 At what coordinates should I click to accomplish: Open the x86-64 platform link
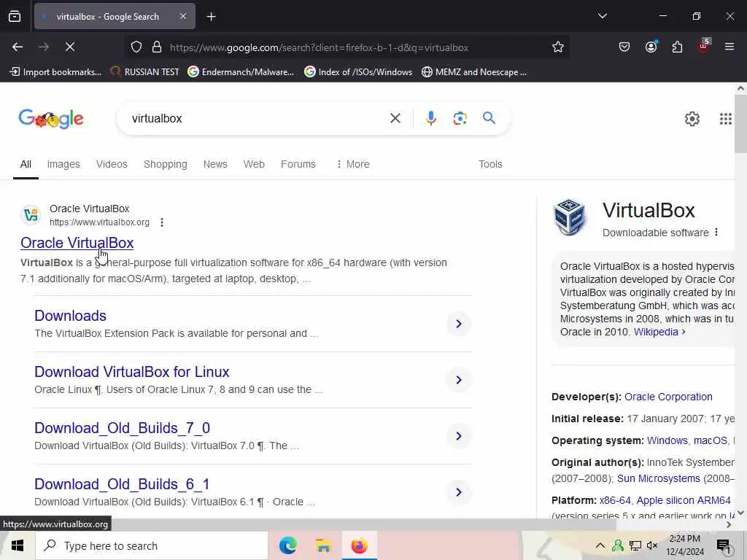point(615,500)
